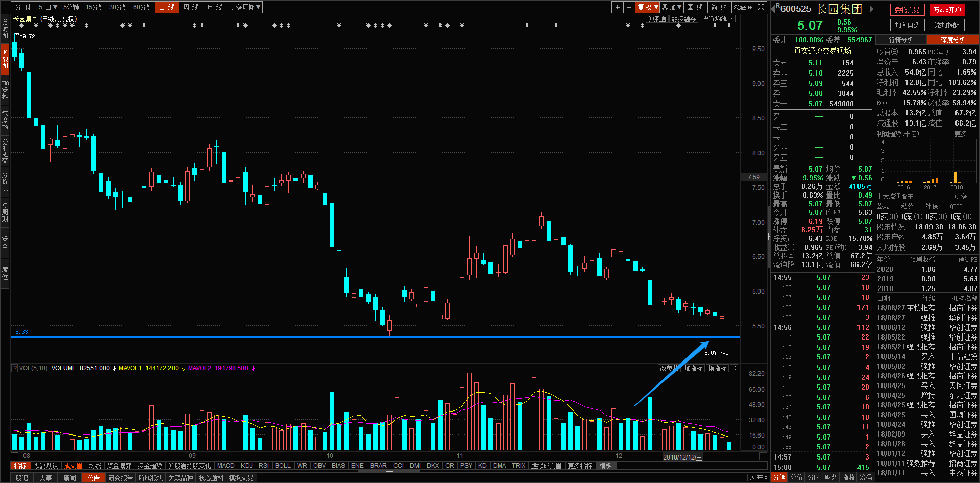Toggle the 融资融券 tag

(x=683, y=19)
